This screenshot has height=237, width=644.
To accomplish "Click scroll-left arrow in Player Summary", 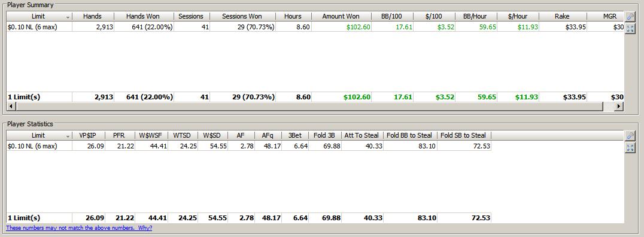I will pyautogui.click(x=11, y=107).
